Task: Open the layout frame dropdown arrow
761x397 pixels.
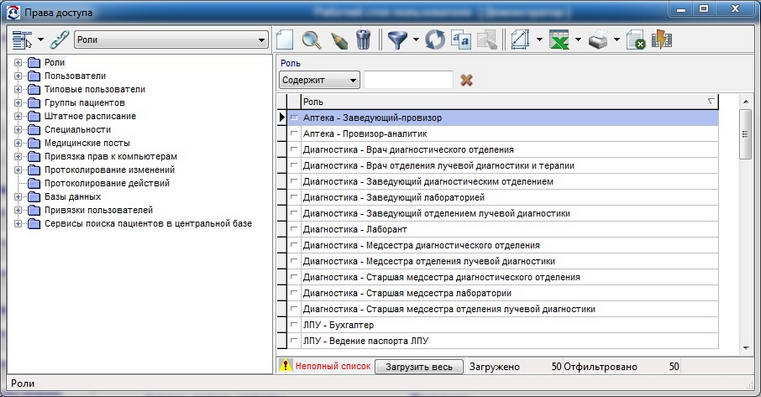Action: (539, 40)
